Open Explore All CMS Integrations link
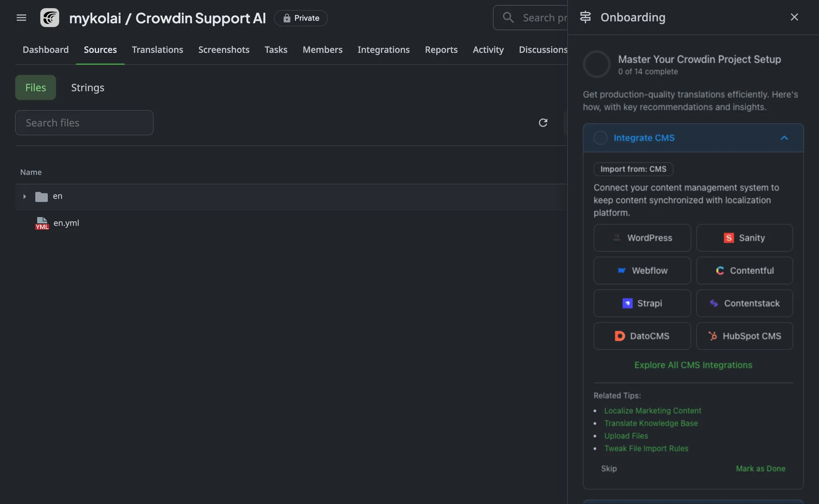The image size is (819, 504). tap(693, 365)
